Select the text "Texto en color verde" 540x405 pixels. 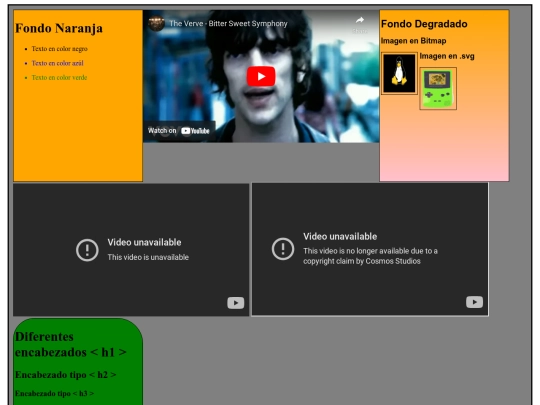[x=59, y=78]
